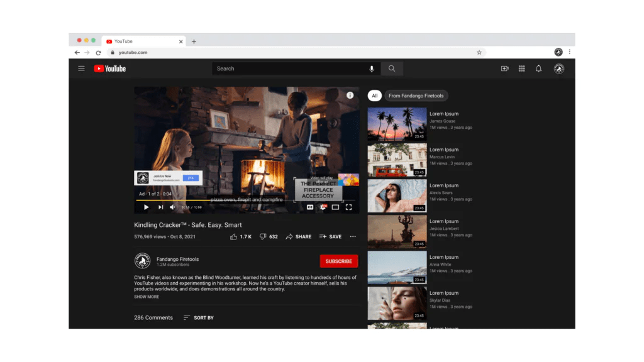Open the red van building thumbnail
644x362 pixels.
[x=397, y=160]
